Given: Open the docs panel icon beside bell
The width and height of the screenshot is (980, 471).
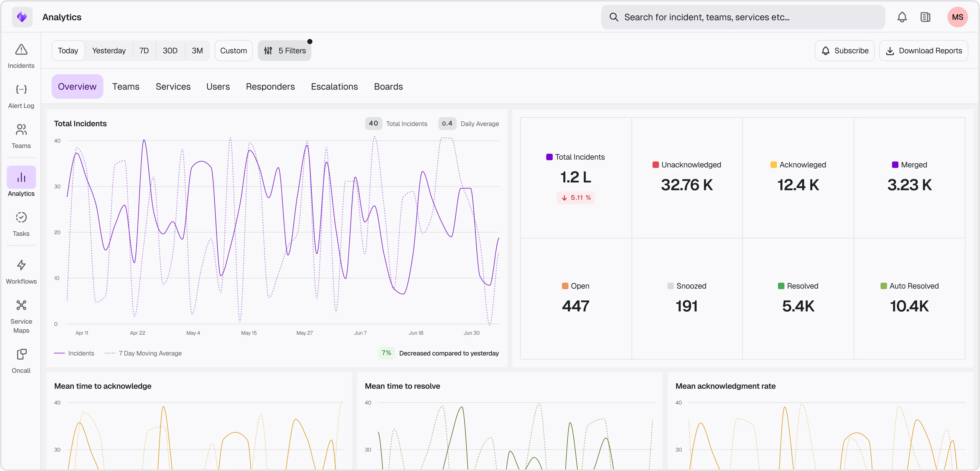Looking at the screenshot, I should (x=925, y=17).
